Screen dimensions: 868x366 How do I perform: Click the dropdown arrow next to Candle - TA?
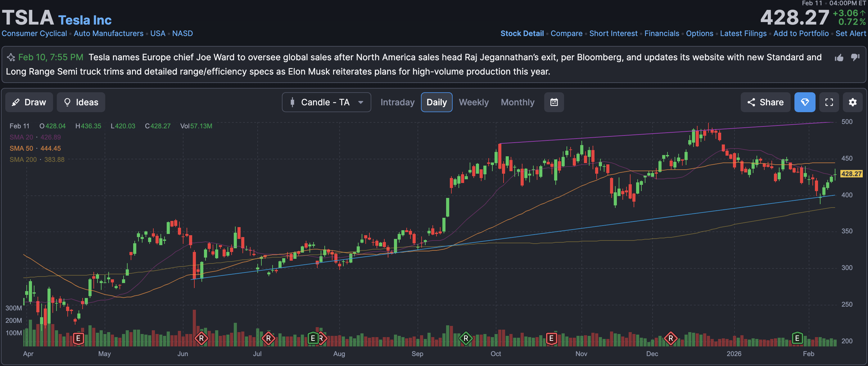coord(360,103)
